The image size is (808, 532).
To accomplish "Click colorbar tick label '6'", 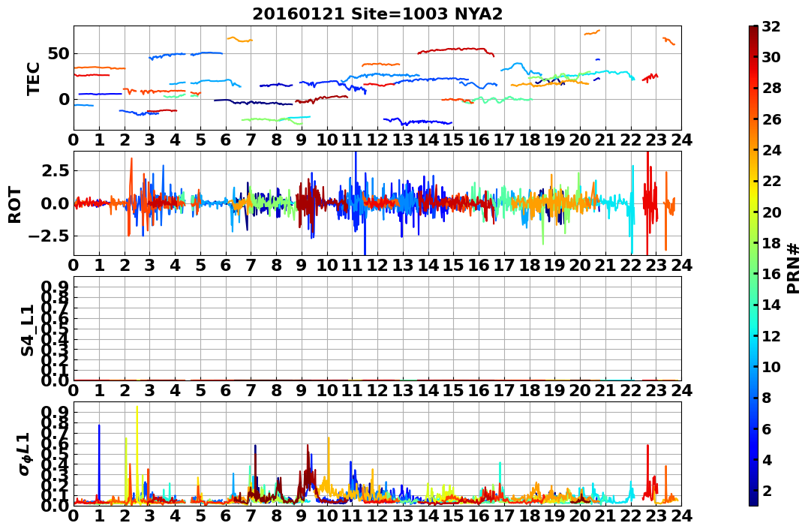I will tap(767, 428).
